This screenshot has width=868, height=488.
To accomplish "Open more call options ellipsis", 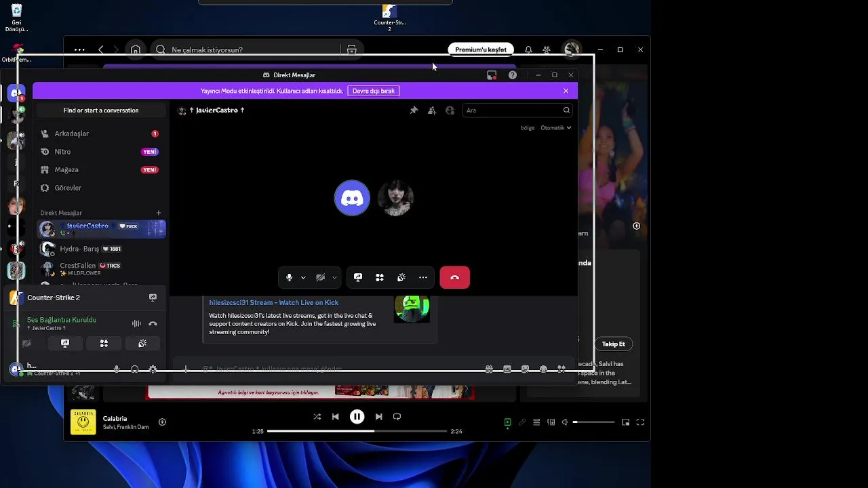I will pyautogui.click(x=423, y=277).
